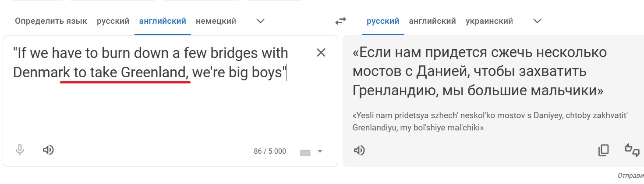Expand keyboard input options arrow

[x=320, y=152]
